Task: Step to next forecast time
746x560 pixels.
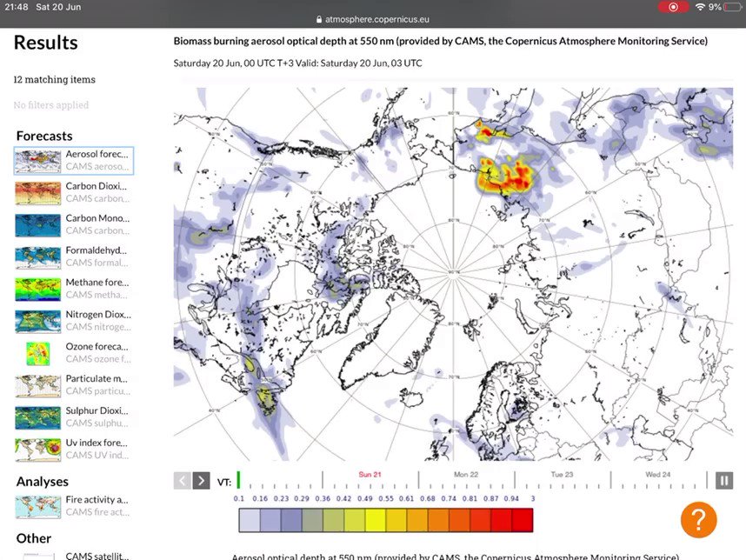Action: pyautogui.click(x=201, y=481)
